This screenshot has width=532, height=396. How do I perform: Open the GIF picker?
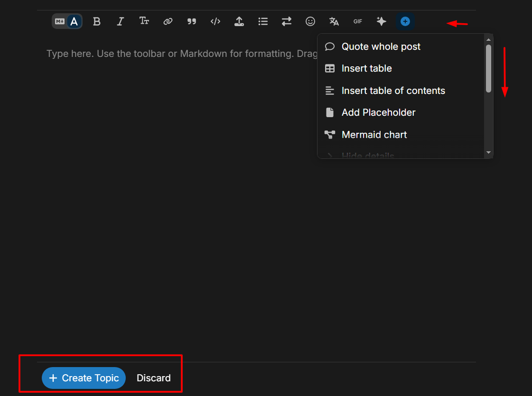point(358,21)
